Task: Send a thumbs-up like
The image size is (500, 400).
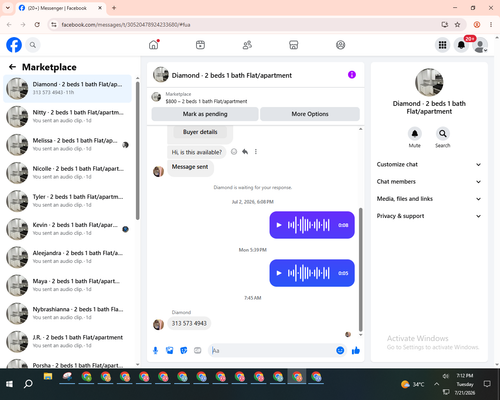Action: (x=356, y=350)
